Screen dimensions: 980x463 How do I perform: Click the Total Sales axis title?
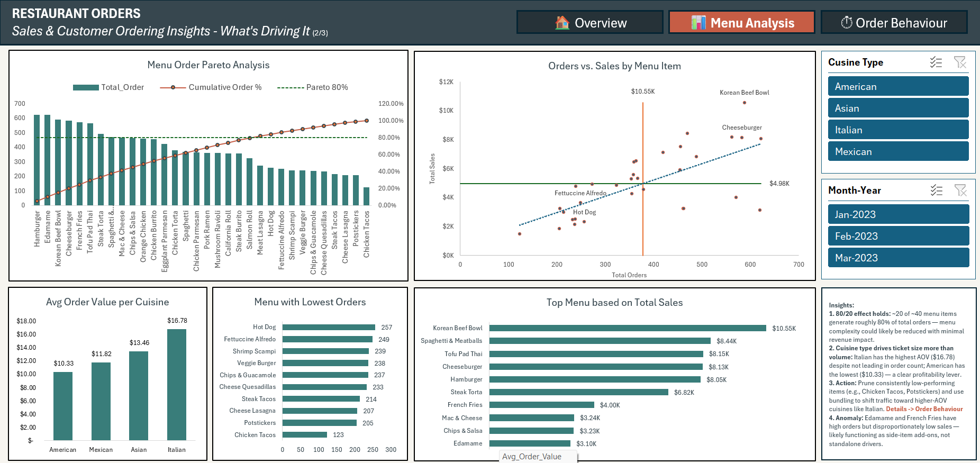tap(432, 168)
